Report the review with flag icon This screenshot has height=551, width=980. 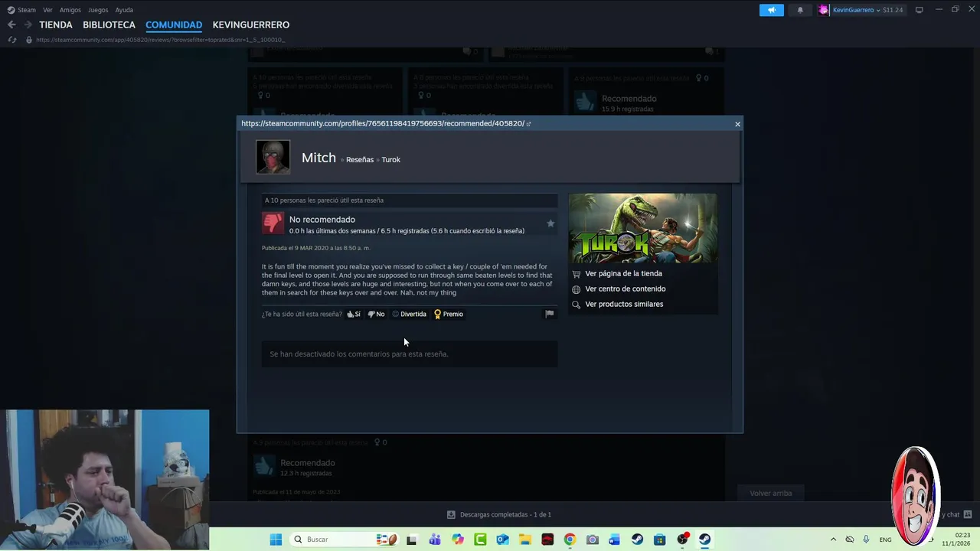click(549, 314)
